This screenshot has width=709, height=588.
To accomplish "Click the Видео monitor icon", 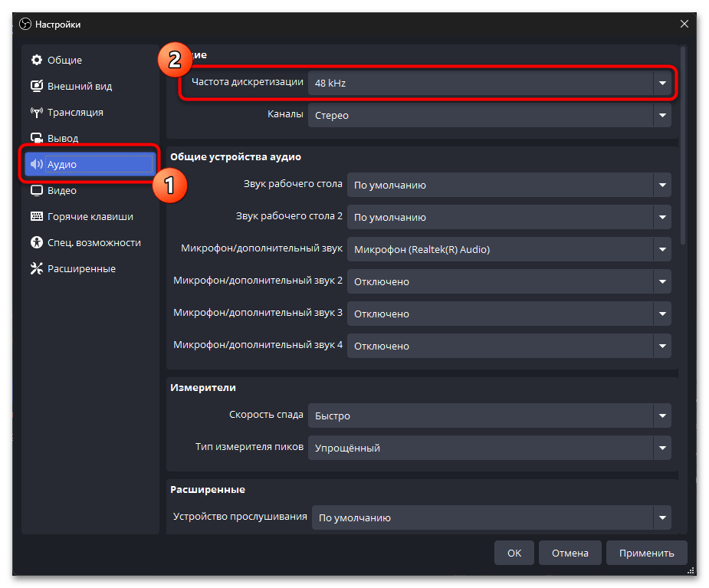I will [x=36, y=191].
